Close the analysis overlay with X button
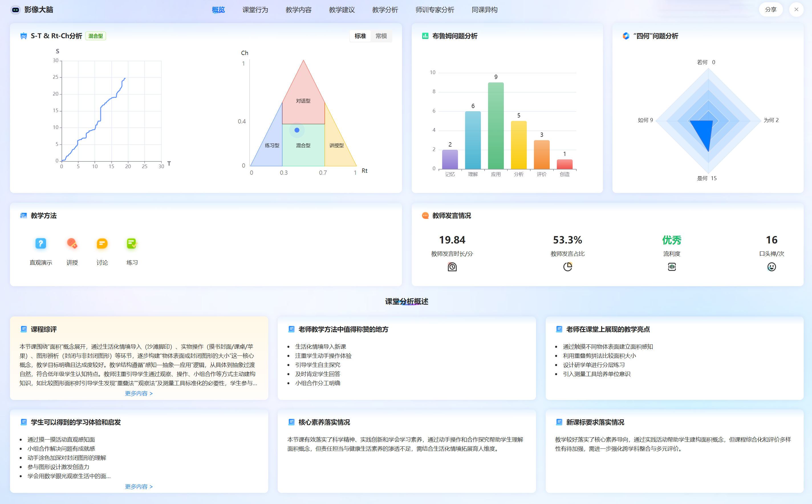 pyautogui.click(x=796, y=9)
